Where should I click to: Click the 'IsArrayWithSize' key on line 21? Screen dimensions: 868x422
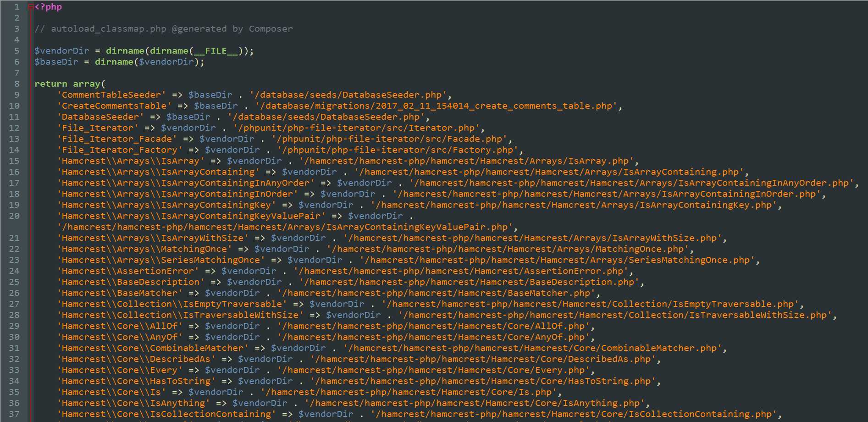point(153,238)
